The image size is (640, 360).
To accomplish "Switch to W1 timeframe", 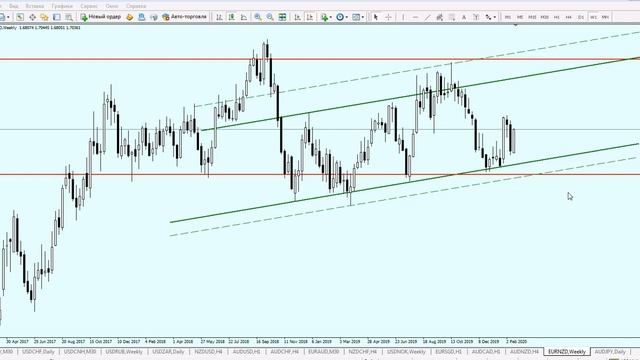I will click(593, 17).
